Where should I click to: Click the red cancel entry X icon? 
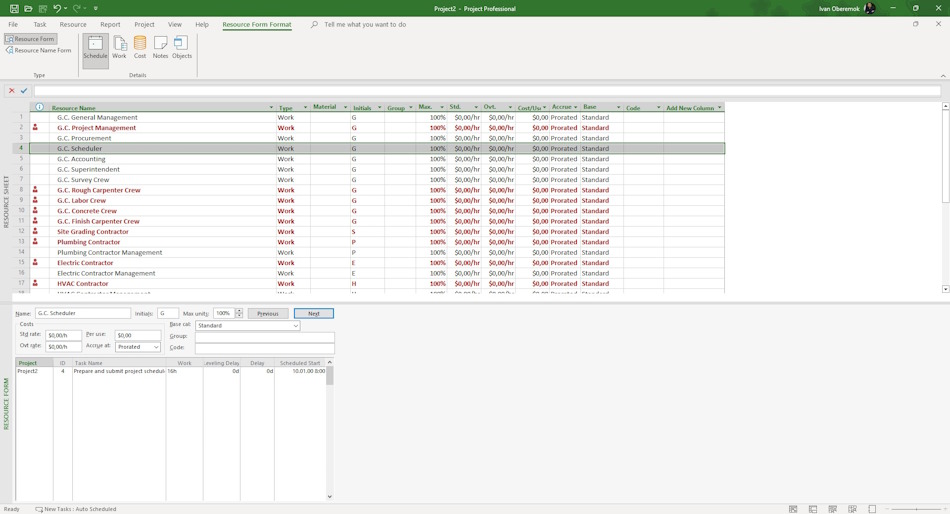click(x=12, y=90)
